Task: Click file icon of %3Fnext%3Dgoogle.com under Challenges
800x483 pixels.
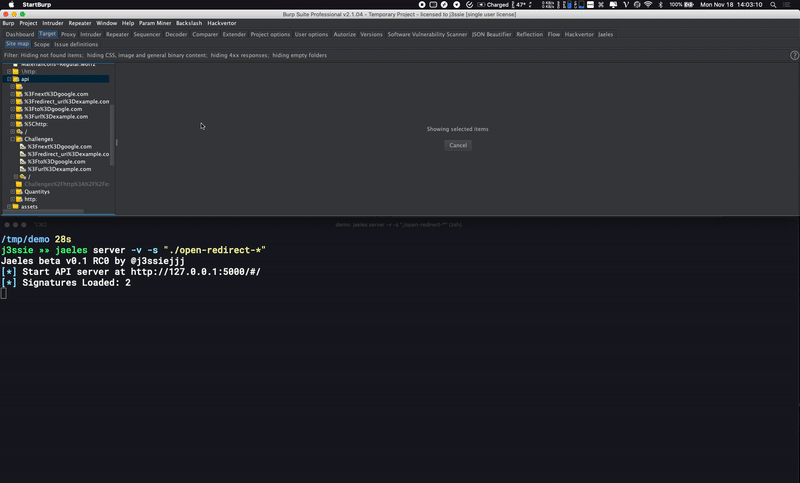Action: pyautogui.click(x=22, y=146)
